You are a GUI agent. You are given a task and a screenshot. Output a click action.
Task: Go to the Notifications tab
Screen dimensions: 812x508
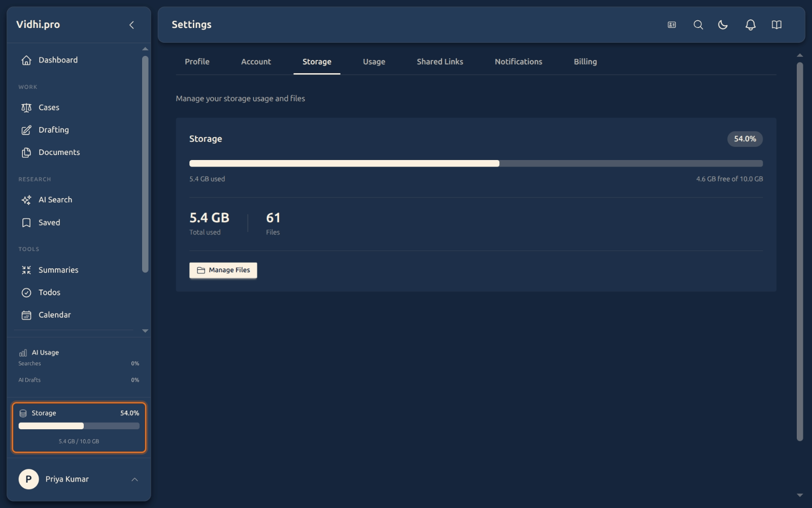518,61
